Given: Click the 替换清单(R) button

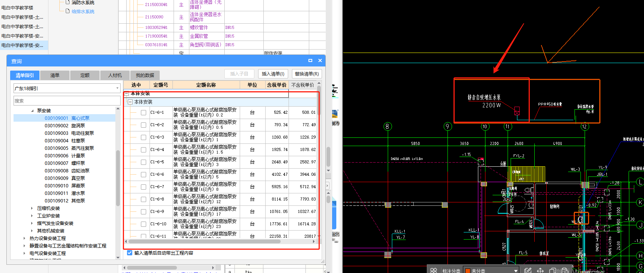Looking at the screenshot, I should (307, 74).
